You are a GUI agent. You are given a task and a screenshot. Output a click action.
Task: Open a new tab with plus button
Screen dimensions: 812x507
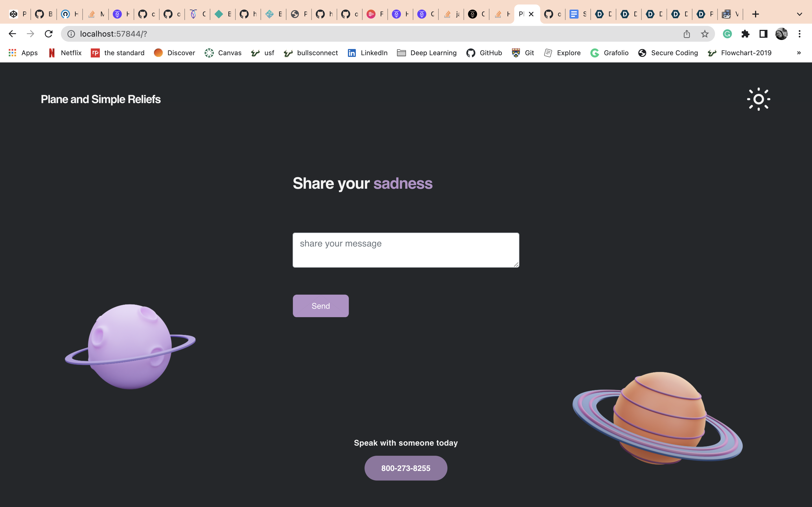click(755, 14)
